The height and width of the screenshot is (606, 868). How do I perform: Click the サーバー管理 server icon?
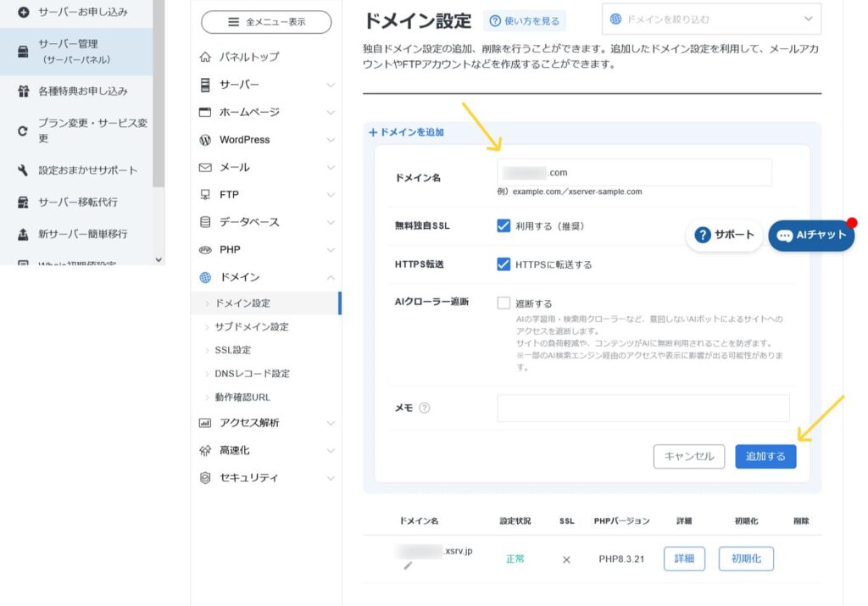tap(23, 52)
